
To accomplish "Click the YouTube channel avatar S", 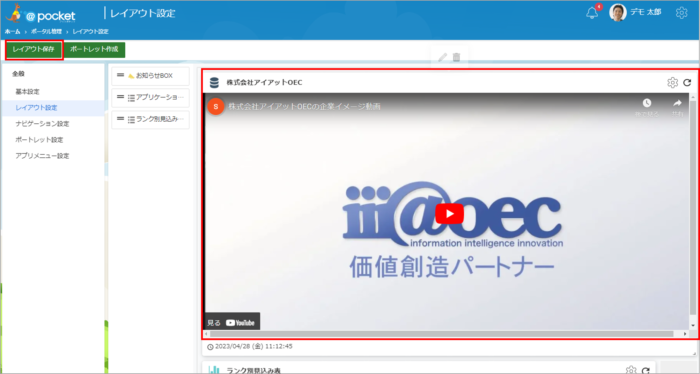I will click(216, 107).
